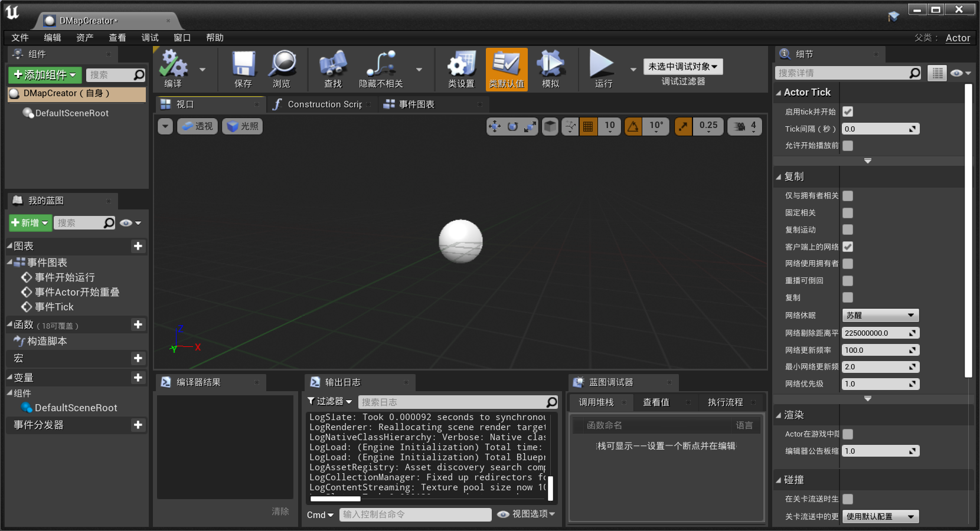Open the parent class Actor link
980x531 pixels.
(958, 37)
